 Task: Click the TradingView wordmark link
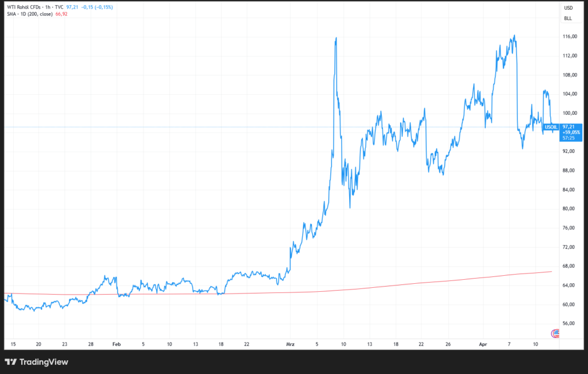coord(44,362)
